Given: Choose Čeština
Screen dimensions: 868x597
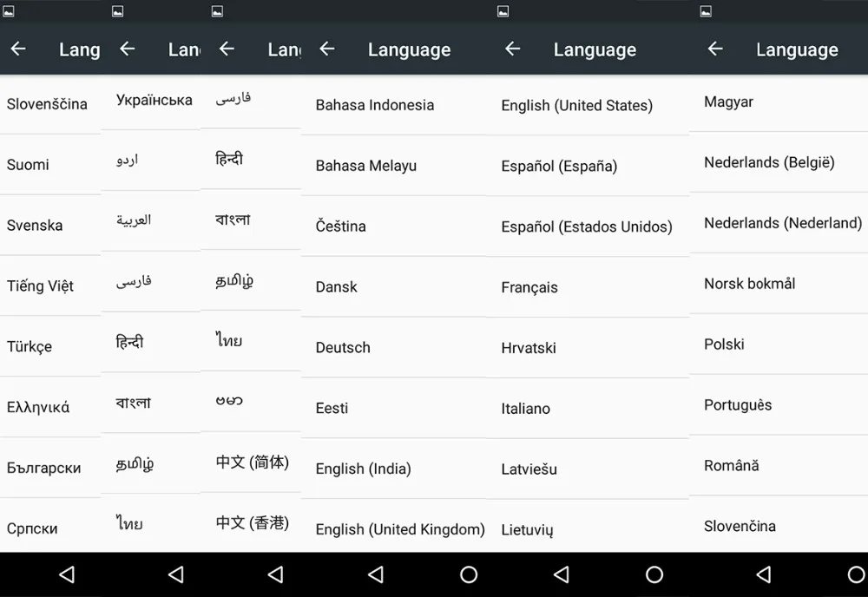Looking at the screenshot, I should coord(393,226).
